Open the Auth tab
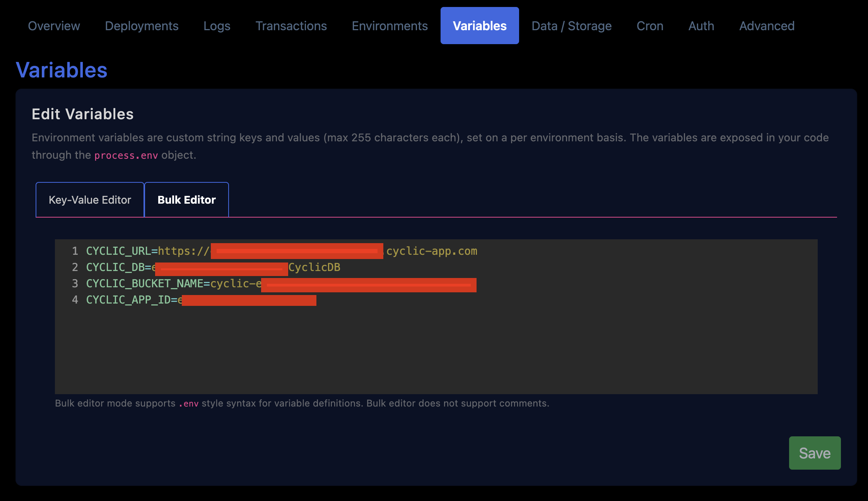Viewport: 868px width, 501px height. click(701, 26)
